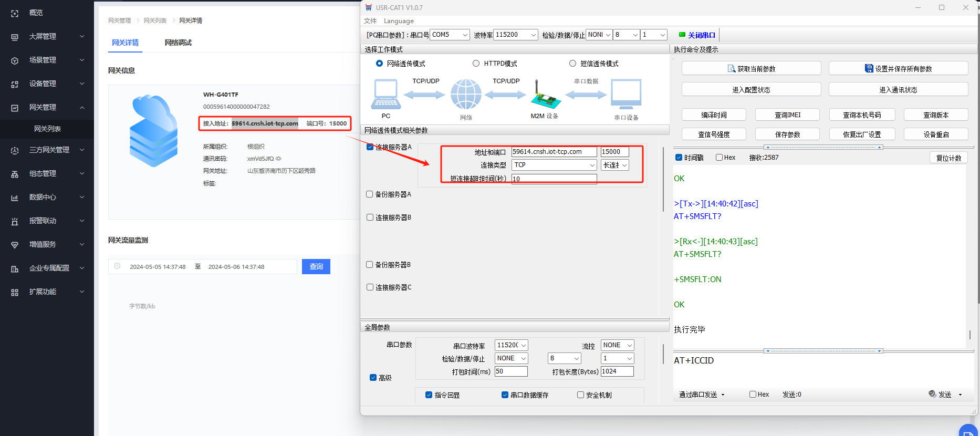Open the Language menu
The width and height of the screenshot is (980, 436).
(x=399, y=21)
